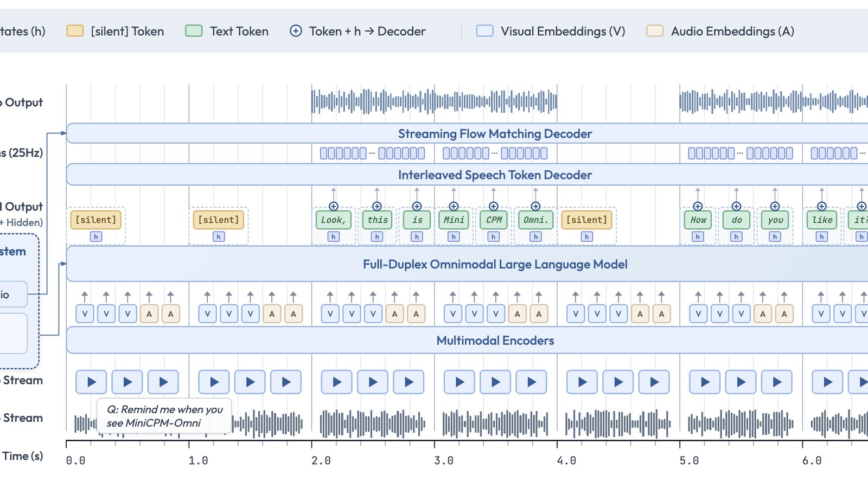Click the circled plus icon in the legend
Screen dimensions: 868x488
tap(296, 31)
